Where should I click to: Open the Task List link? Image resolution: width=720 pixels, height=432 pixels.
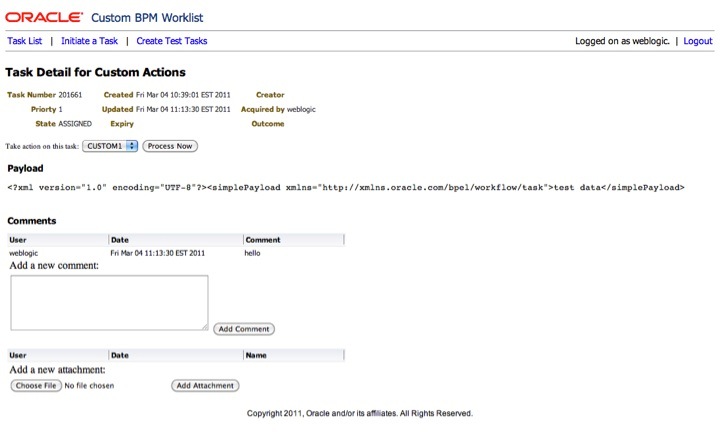[25, 41]
